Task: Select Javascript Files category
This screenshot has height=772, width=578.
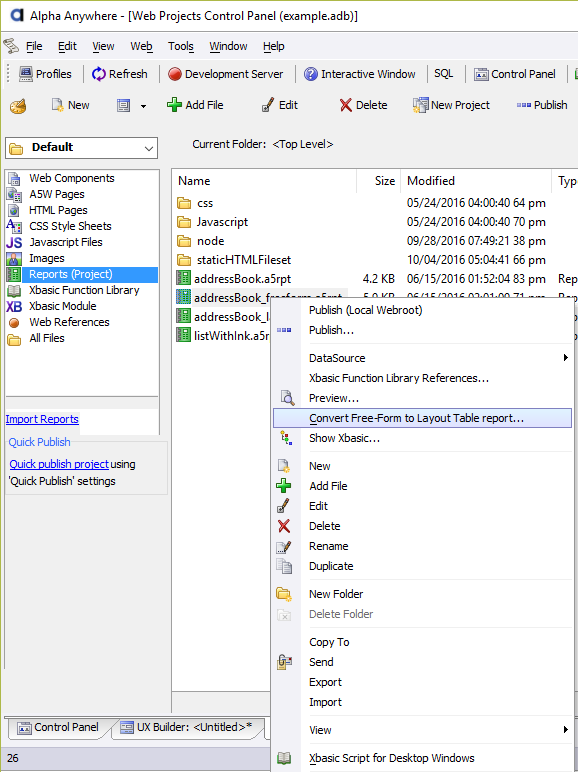Action: tap(65, 242)
